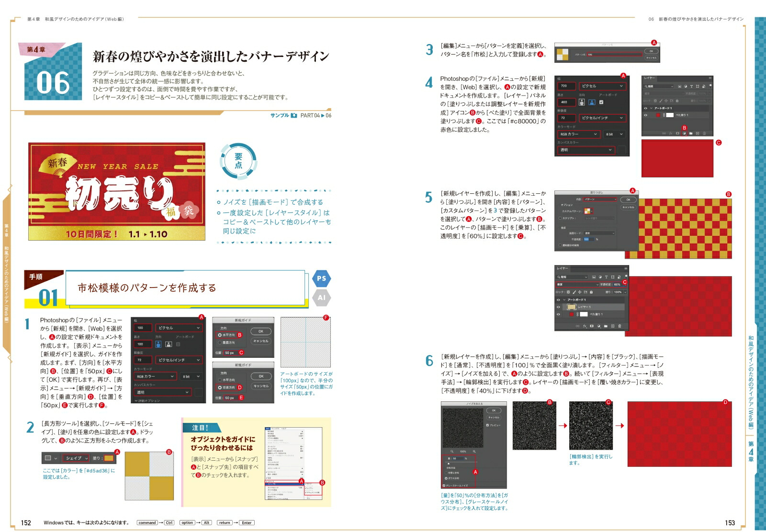Click lock position icon in レイヤー 1 Layers panel
This screenshot has height=532, width=766.
tap(580, 292)
